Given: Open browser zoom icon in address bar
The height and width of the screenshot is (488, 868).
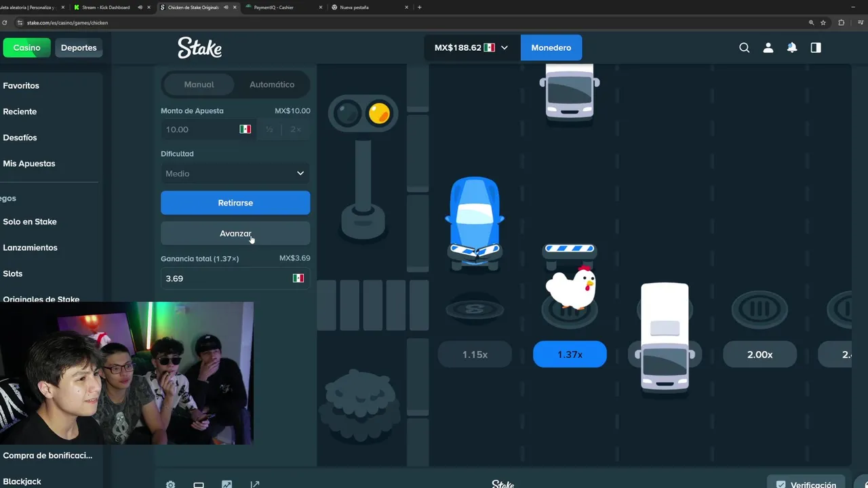Looking at the screenshot, I should tap(811, 22).
